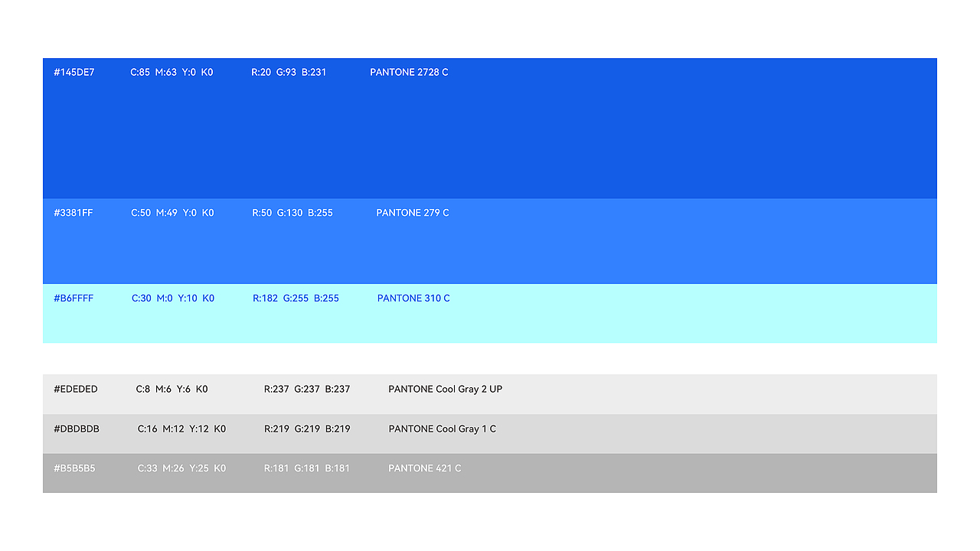Image resolution: width=980 pixels, height=551 pixels.
Task: Select the RGB value R:181 G:181 B:181
Action: pyautogui.click(x=307, y=468)
